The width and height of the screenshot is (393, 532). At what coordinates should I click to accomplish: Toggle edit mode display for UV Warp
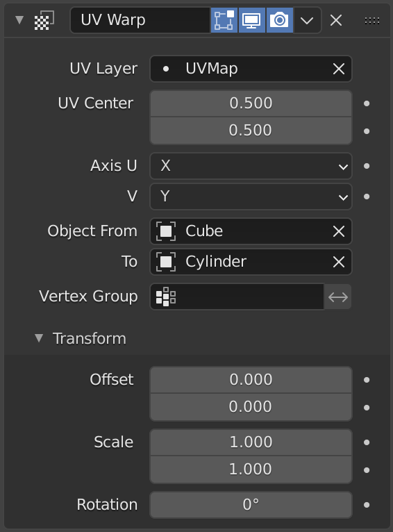coord(224,20)
